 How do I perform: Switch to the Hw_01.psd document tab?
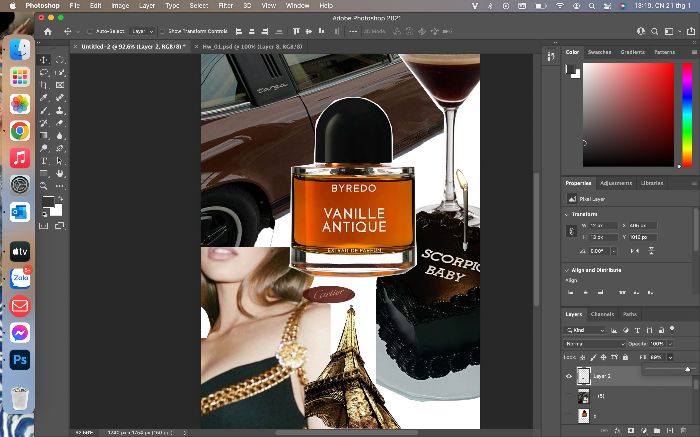click(x=252, y=46)
